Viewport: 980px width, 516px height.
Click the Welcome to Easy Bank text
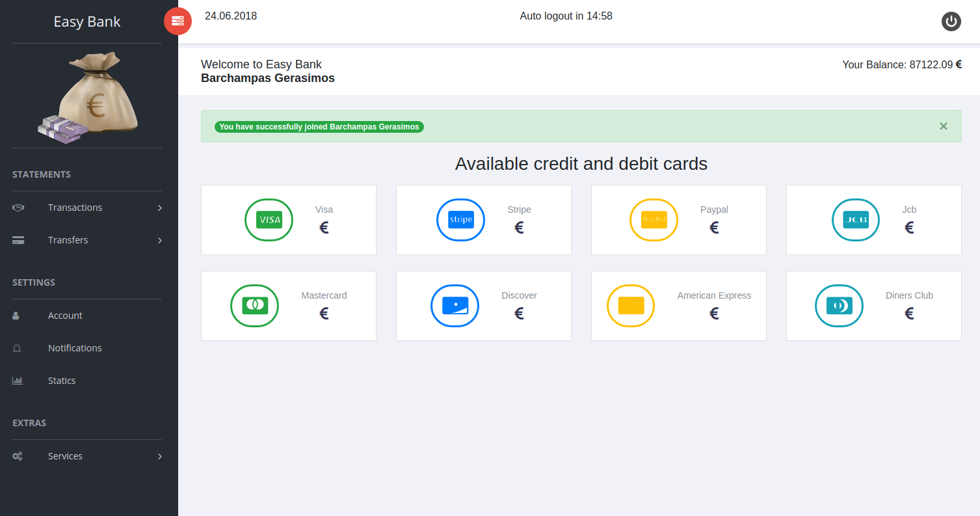pos(261,64)
